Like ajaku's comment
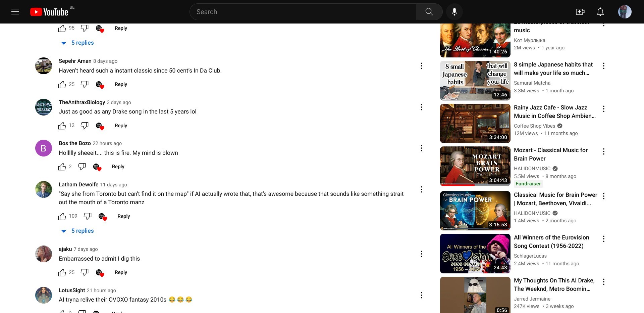 [x=62, y=272]
